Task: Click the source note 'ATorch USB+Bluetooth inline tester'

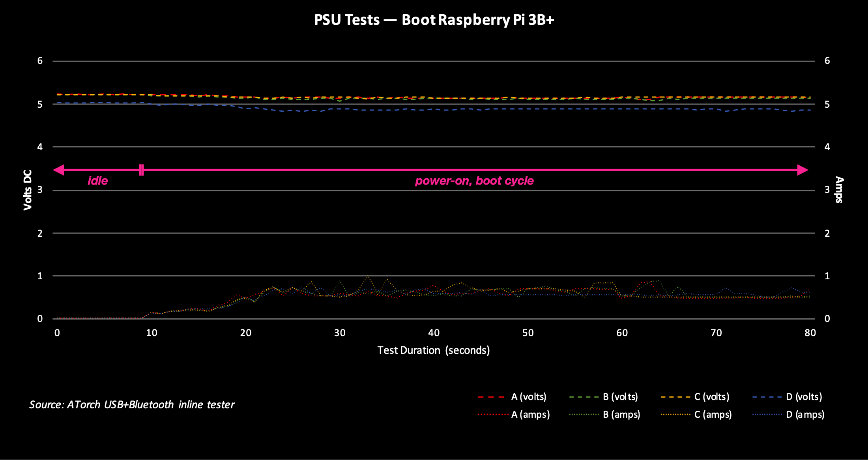Action: [132, 404]
